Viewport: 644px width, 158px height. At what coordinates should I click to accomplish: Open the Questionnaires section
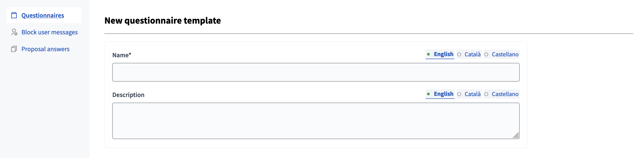tap(42, 15)
